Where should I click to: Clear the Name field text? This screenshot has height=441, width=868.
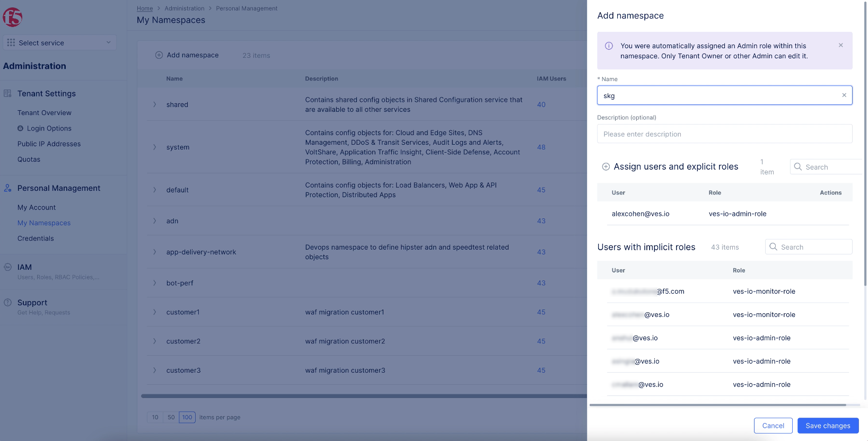(844, 95)
